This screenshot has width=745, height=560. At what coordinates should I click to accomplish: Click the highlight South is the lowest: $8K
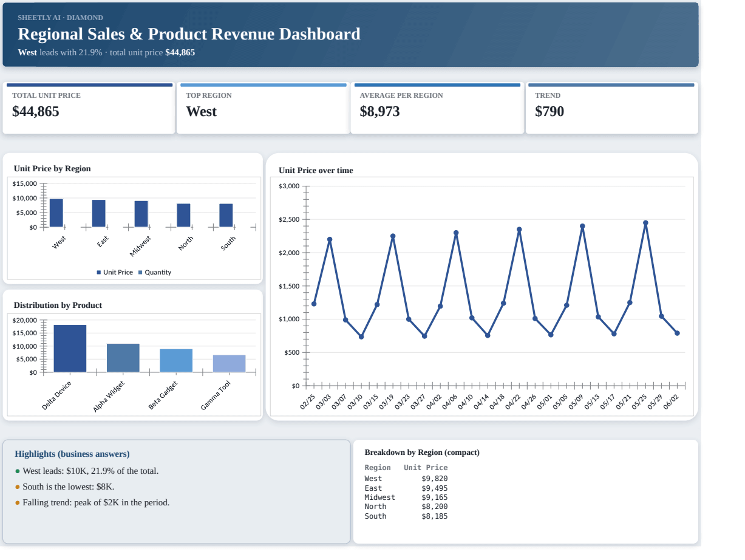[x=69, y=487]
